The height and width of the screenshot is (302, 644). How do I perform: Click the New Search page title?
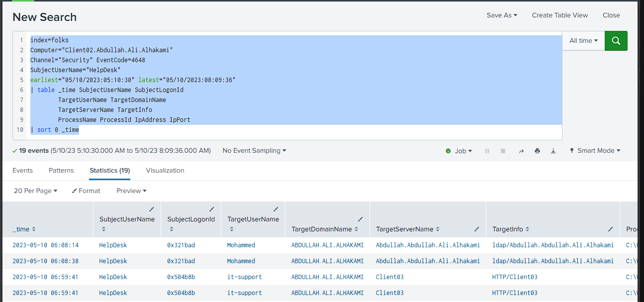[45, 17]
